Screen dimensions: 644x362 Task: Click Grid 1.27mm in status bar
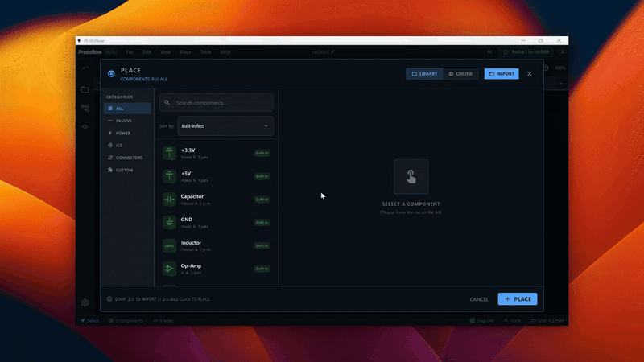(547, 320)
